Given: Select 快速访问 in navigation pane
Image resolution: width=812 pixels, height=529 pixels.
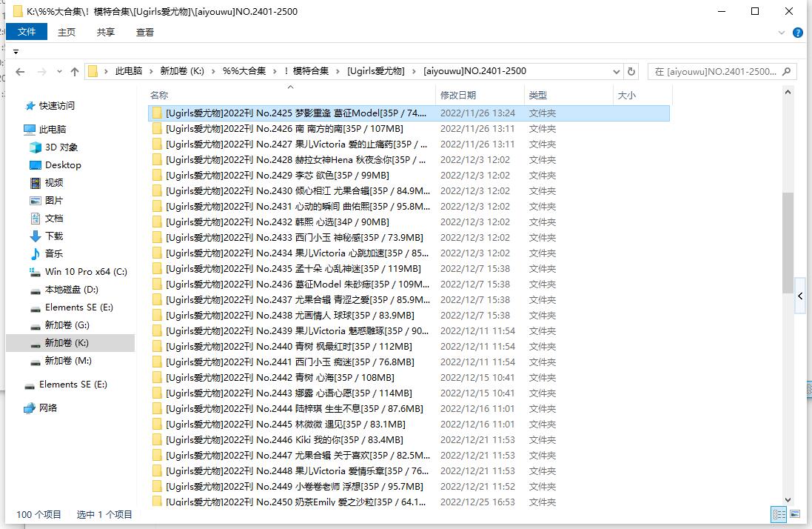Looking at the screenshot, I should [57, 106].
